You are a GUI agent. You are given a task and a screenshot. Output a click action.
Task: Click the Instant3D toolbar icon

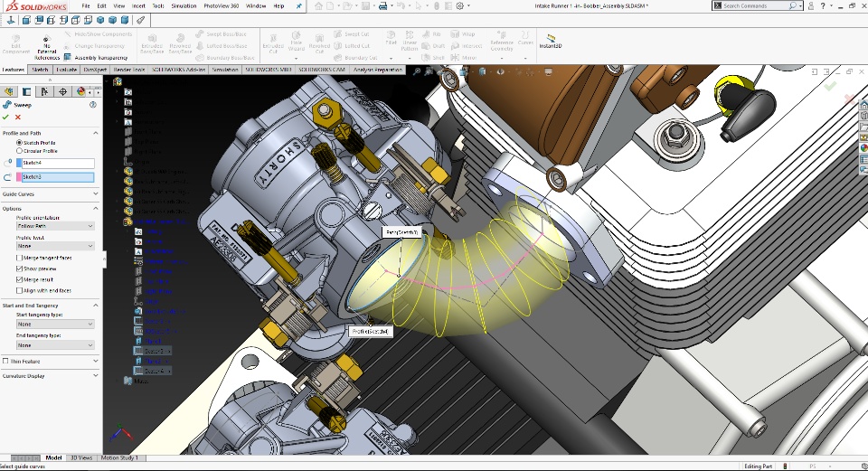[549, 39]
